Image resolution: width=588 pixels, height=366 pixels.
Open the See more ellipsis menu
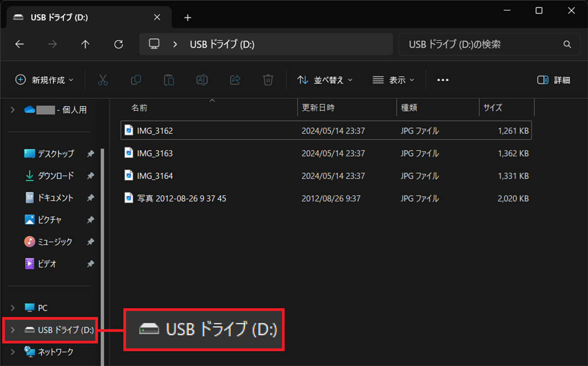point(443,80)
